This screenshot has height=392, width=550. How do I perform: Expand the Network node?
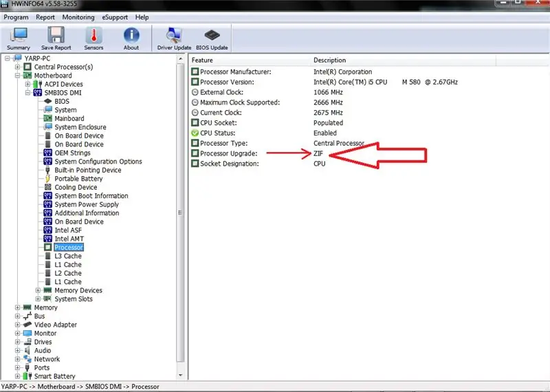click(17, 359)
